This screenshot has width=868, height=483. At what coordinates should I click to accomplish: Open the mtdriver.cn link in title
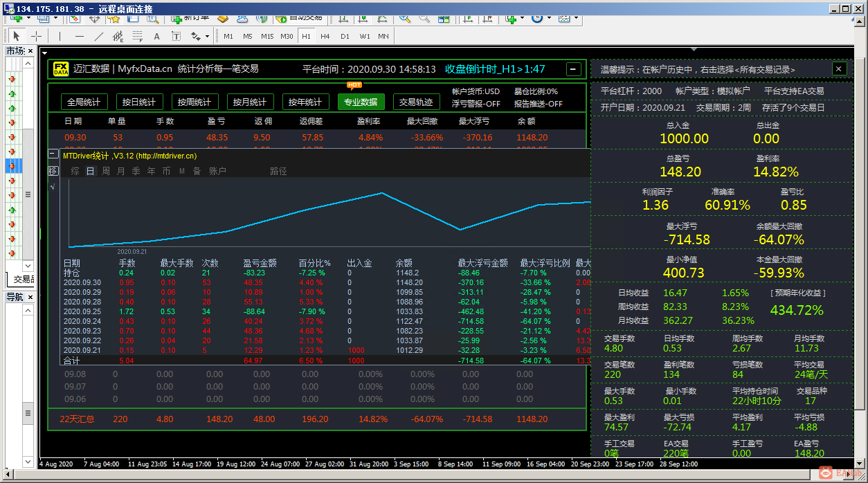pos(166,156)
